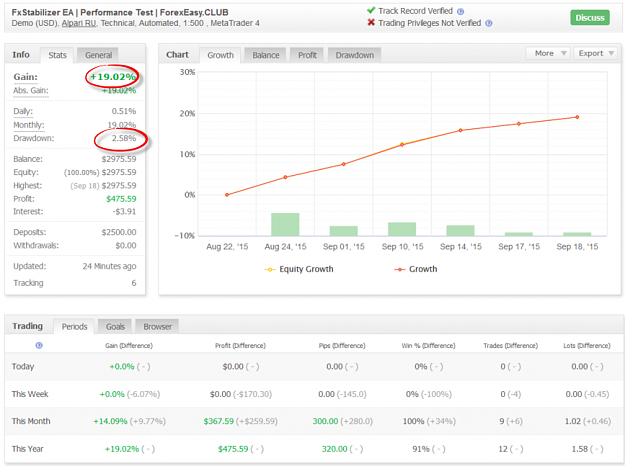Image resolution: width=625 pixels, height=466 pixels.
Task: Click the Drawdown label in Info panel
Action: pos(33,138)
